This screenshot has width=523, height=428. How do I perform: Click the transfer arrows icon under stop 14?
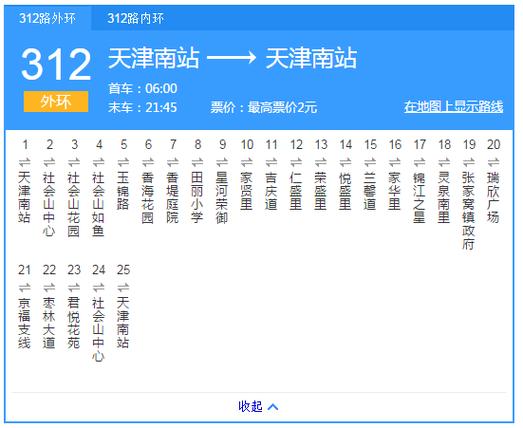pyautogui.click(x=346, y=162)
